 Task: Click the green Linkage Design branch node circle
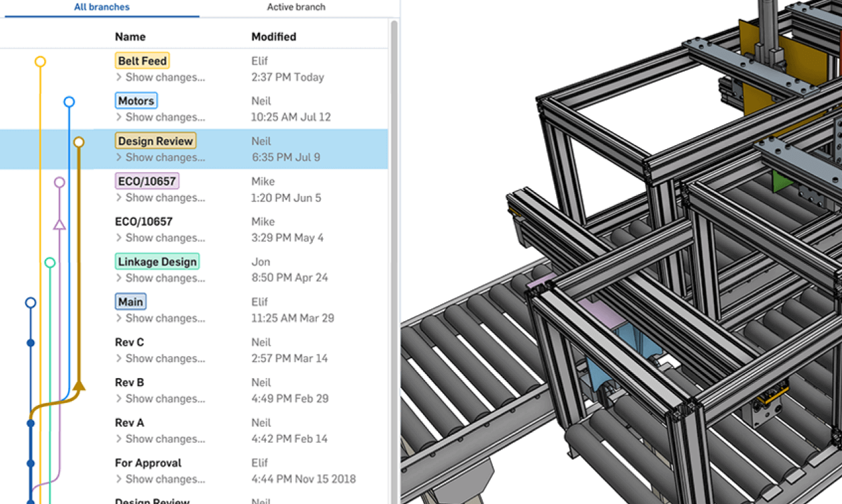tap(50, 262)
